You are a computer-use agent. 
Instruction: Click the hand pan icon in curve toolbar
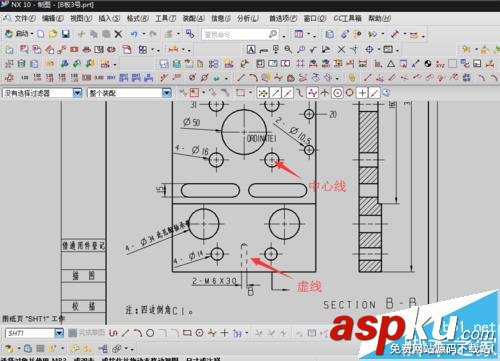pyautogui.click(x=352, y=78)
